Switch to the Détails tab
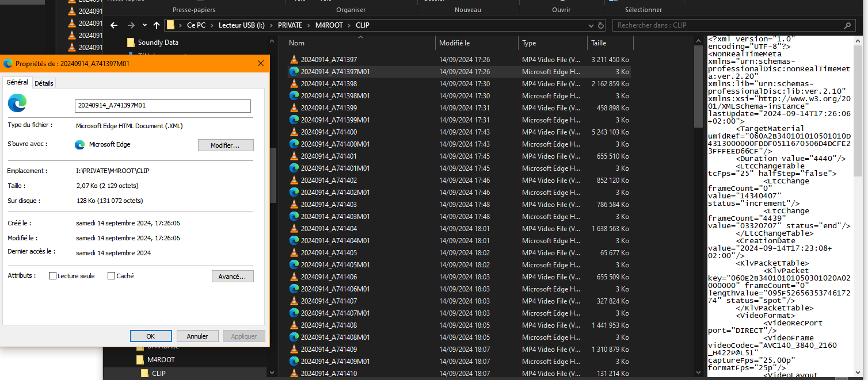 point(44,83)
